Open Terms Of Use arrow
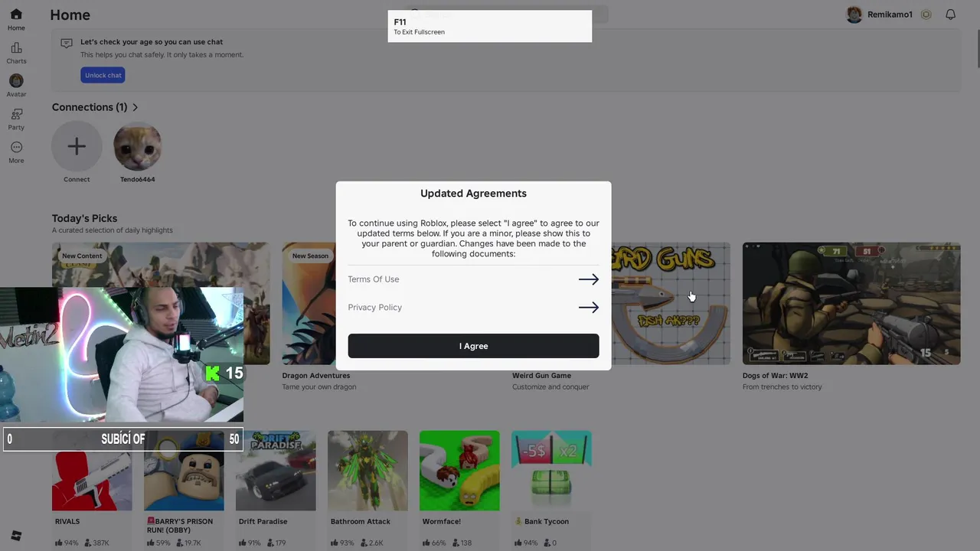980x551 pixels. [588, 279]
